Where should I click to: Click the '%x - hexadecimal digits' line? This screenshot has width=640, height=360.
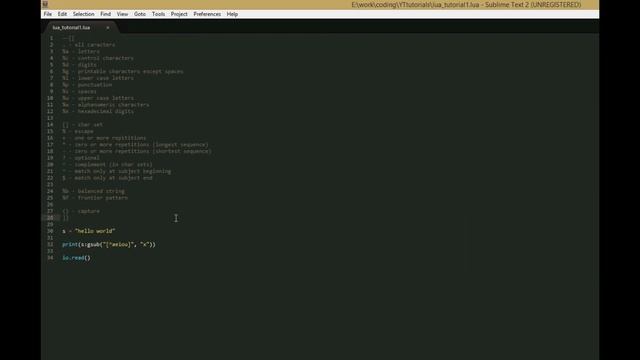click(x=98, y=111)
